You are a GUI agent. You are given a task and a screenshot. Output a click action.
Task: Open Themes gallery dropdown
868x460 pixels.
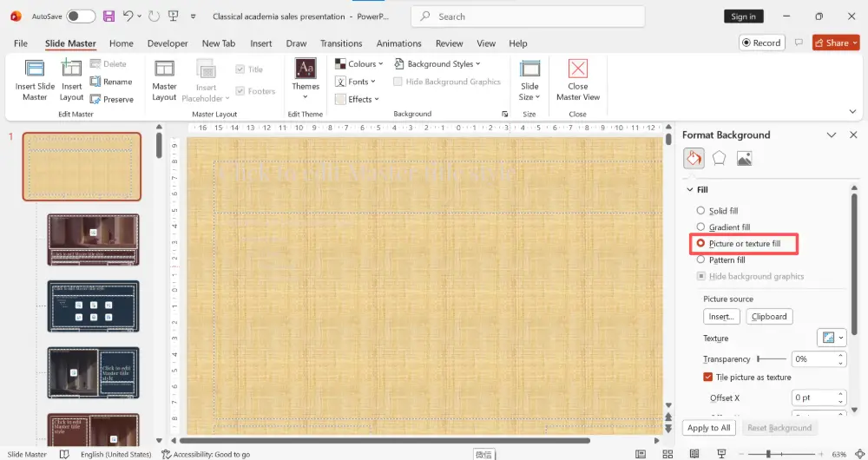[x=306, y=80]
